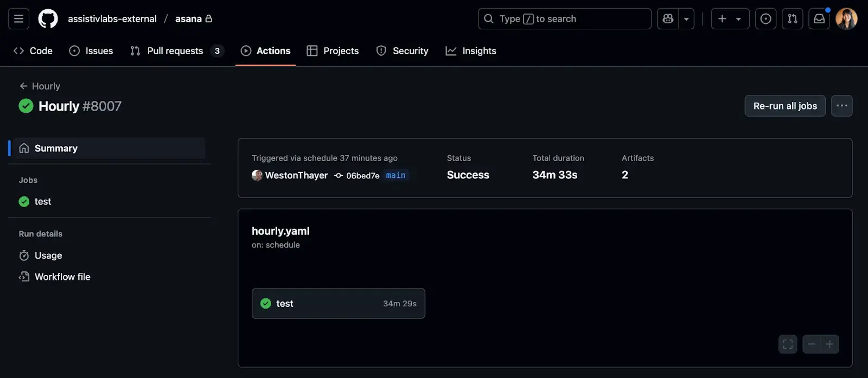Switch to the Projects tab

[333, 51]
